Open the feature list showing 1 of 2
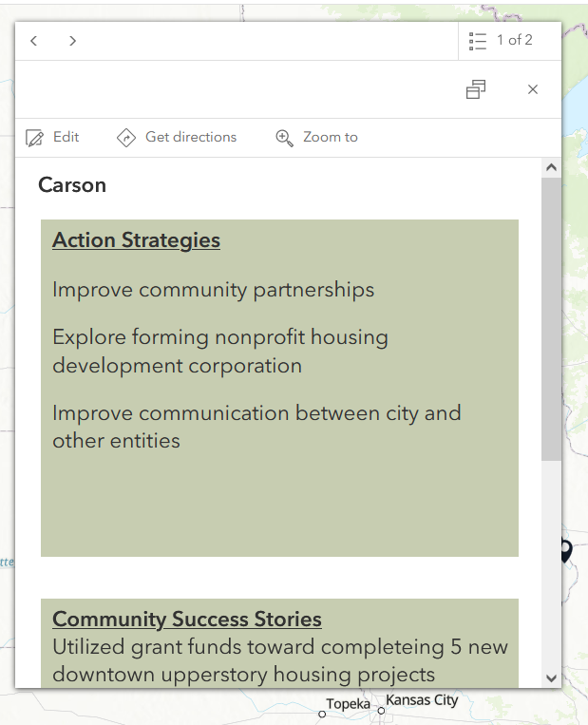 pos(501,41)
